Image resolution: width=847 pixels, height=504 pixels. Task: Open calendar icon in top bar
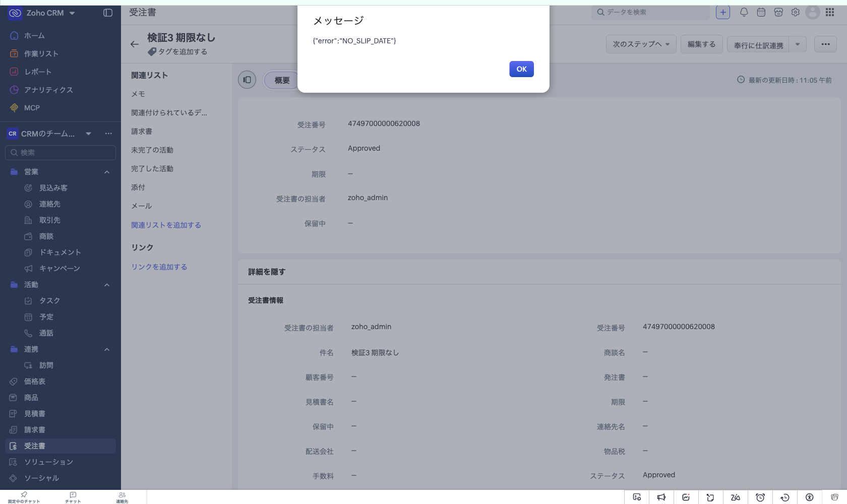tap(761, 13)
